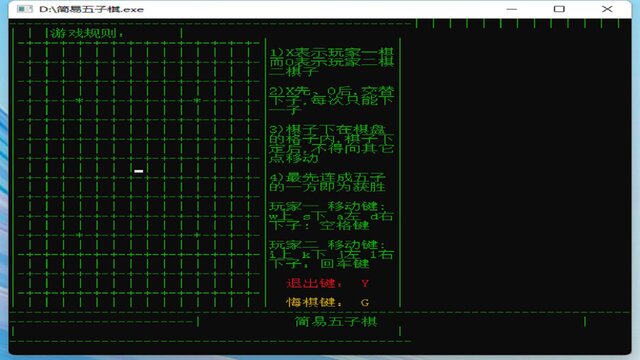The height and width of the screenshot is (360, 640).
Task: Minimize the 简易五子棋.exe window
Action: click(x=511, y=9)
